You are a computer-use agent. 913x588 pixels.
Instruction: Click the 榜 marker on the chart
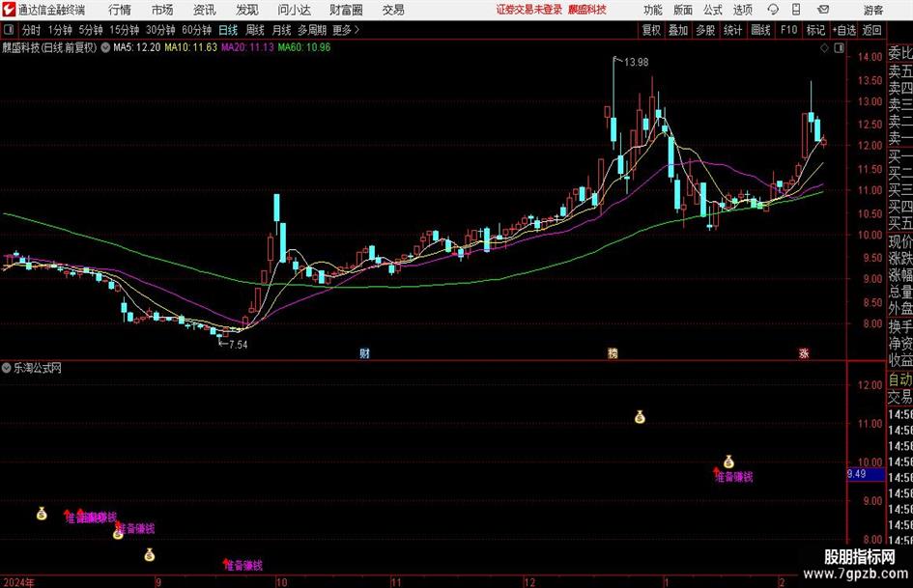pos(613,353)
